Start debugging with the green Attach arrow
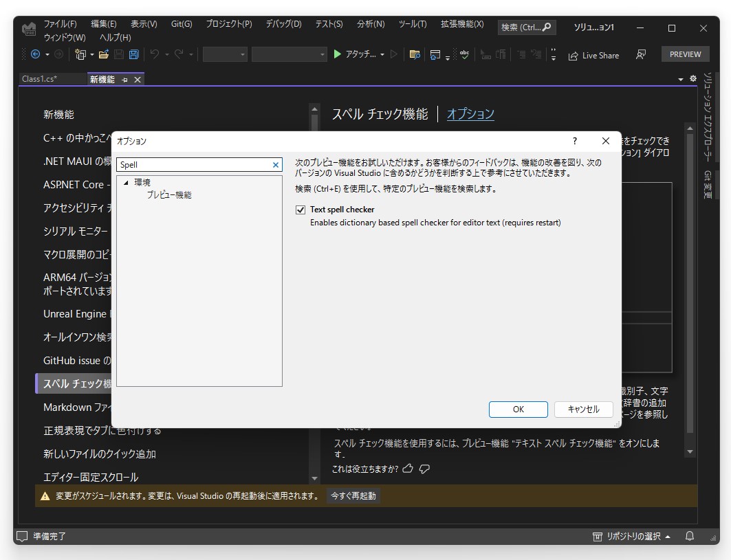 click(337, 55)
